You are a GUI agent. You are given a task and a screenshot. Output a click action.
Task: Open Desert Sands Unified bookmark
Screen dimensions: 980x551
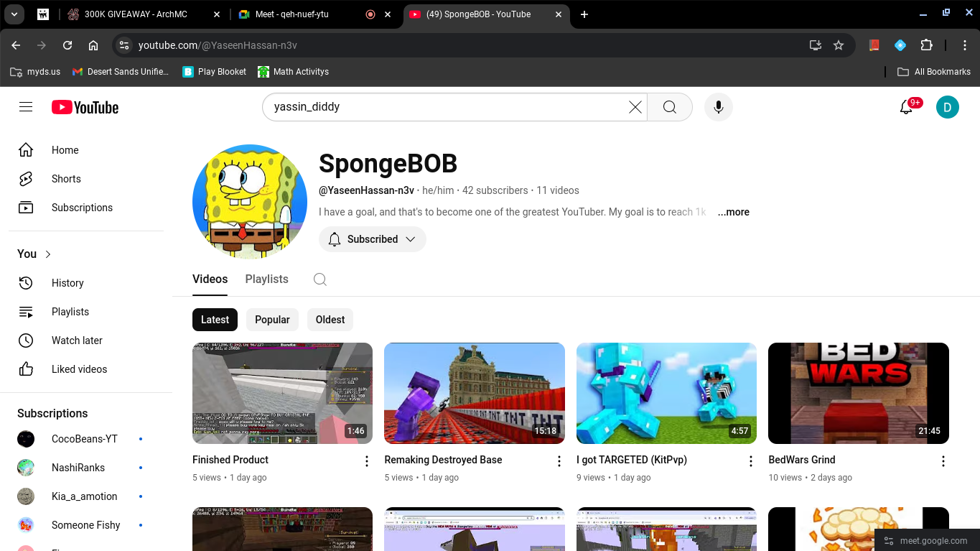tap(121, 72)
